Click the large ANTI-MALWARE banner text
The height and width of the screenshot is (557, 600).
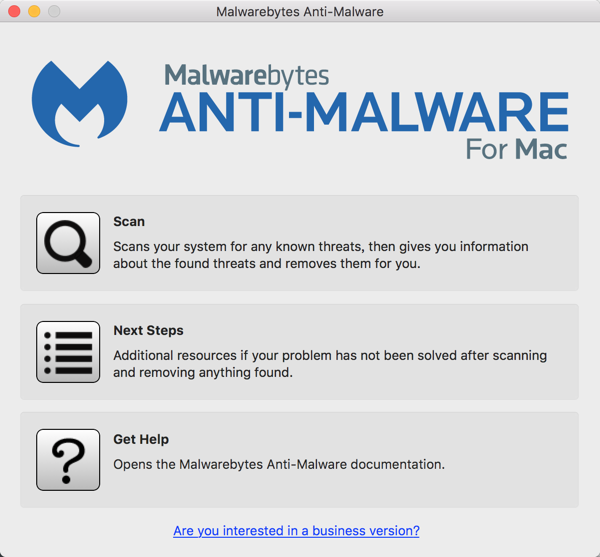pos(363,112)
